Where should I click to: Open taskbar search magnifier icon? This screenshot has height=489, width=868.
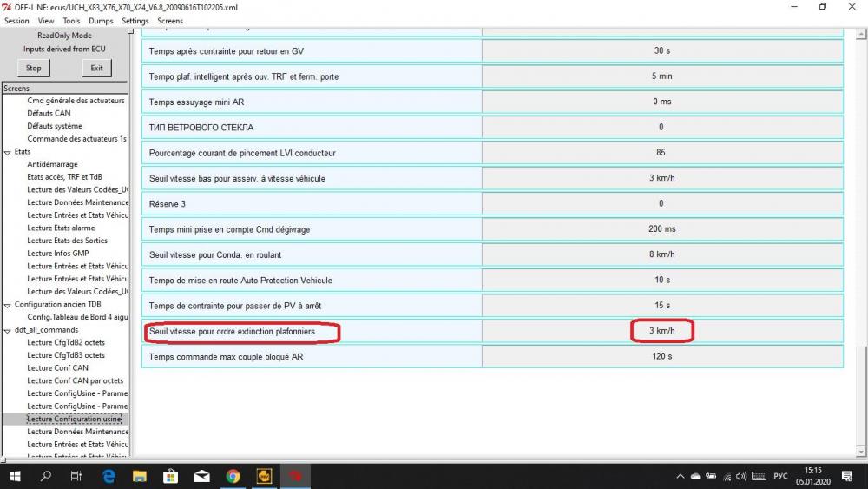point(46,476)
